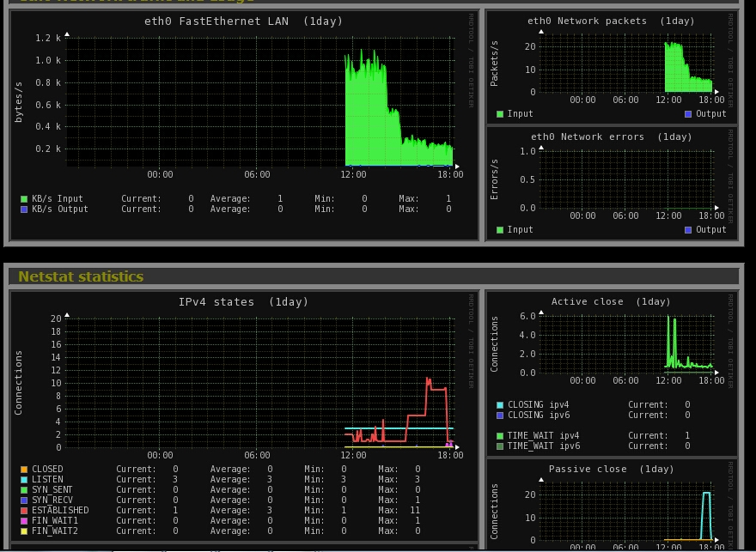Click the 'TIME_WAIT ipv4' legend label
This screenshot has width=756, height=552.
coord(543,435)
